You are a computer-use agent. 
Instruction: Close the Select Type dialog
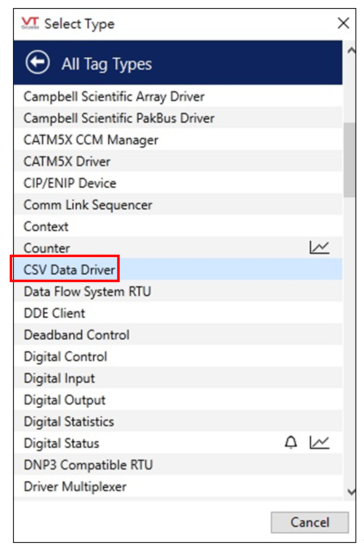point(343,24)
